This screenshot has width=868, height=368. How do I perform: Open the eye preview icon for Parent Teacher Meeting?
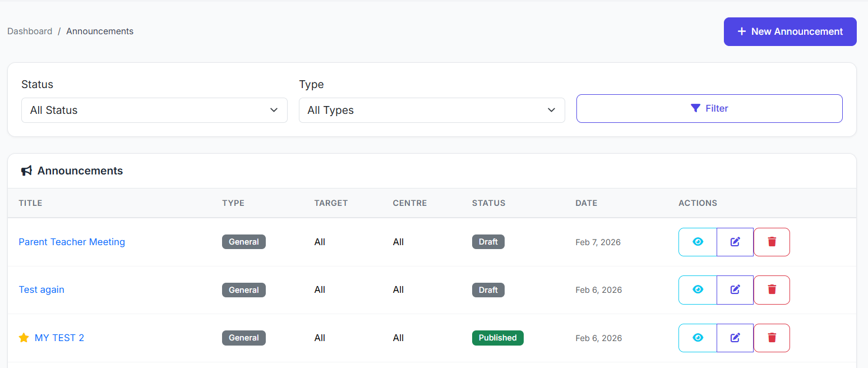pyautogui.click(x=697, y=241)
